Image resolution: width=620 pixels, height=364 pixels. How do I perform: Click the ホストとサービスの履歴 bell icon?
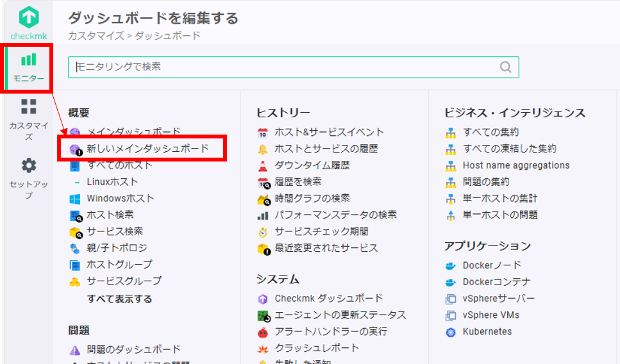click(263, 149)
